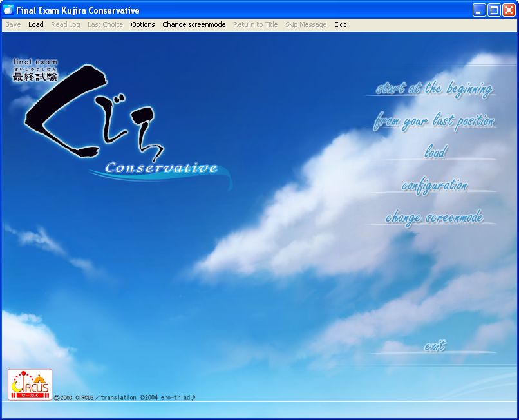Click exit on the title screen

pyautogui.click(x=435, y=347)
